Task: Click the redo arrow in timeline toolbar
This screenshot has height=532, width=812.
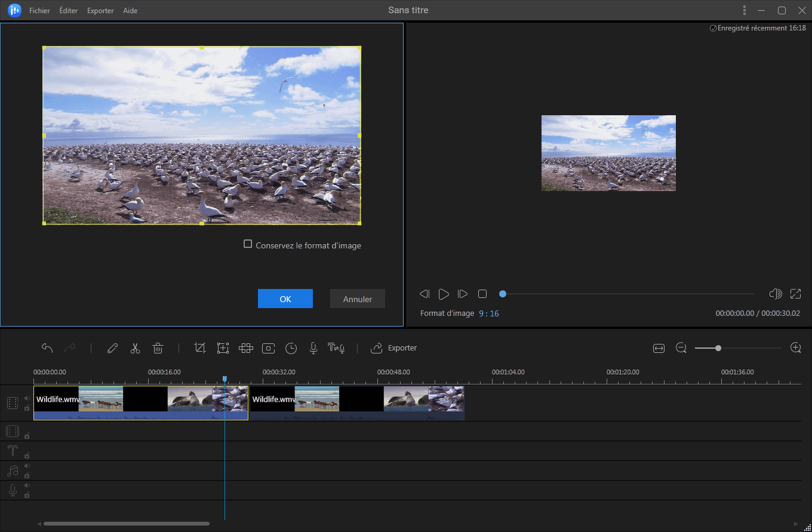Action: (x=70, y=348)
